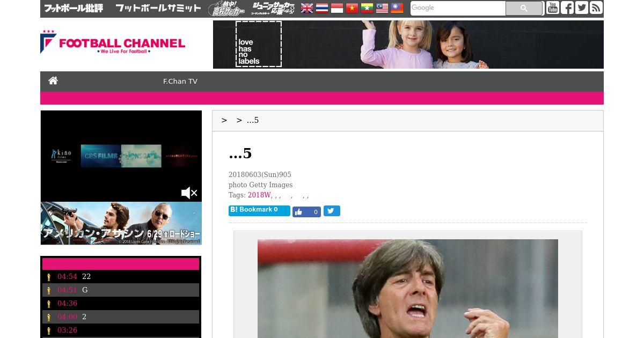This screenshot has height=338, width=644.
Task: Select the Vietnam flag language icon
Action: (352, 8)
